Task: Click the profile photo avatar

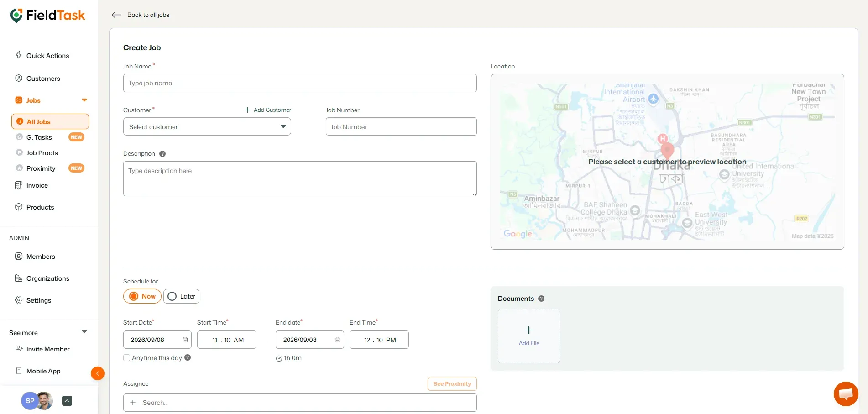Action: [45, 401]
